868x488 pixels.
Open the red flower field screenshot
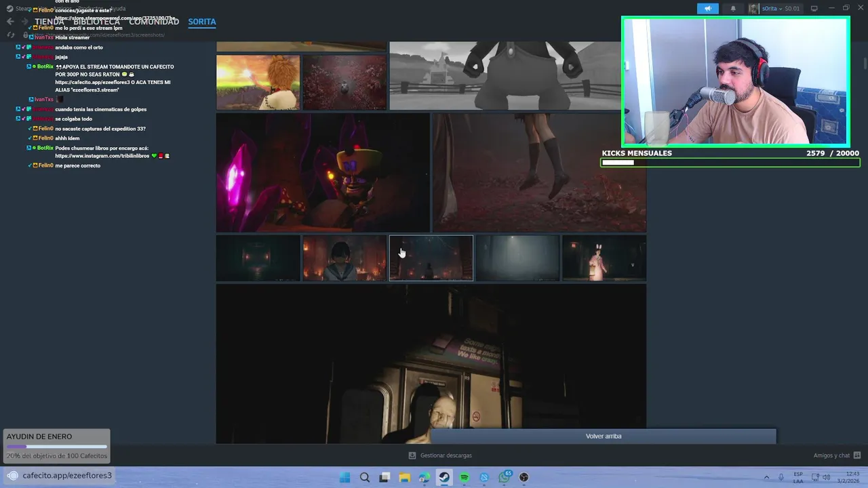click(x=344, y=82)
